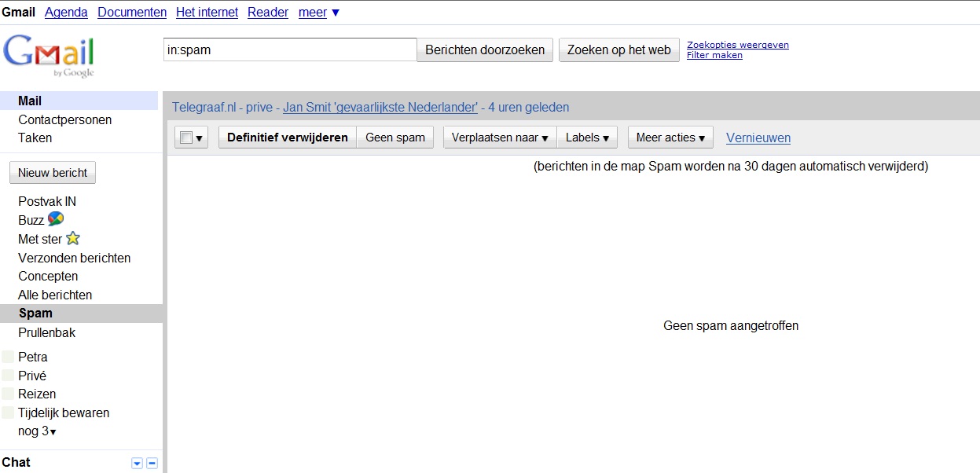The width and height of the screenshot is (980, 473).
Task: Open Buzz via its colorful icon
Action: click(56, 218)
